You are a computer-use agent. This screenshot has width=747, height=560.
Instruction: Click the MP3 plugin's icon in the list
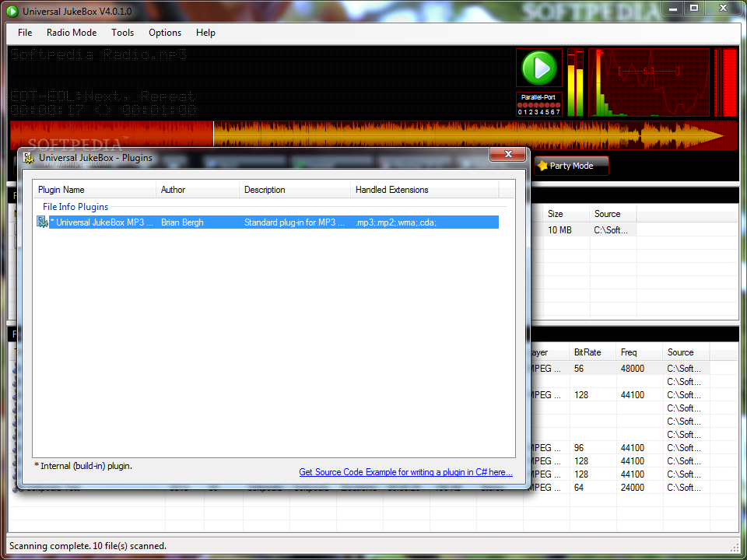(x=42, y=222)
